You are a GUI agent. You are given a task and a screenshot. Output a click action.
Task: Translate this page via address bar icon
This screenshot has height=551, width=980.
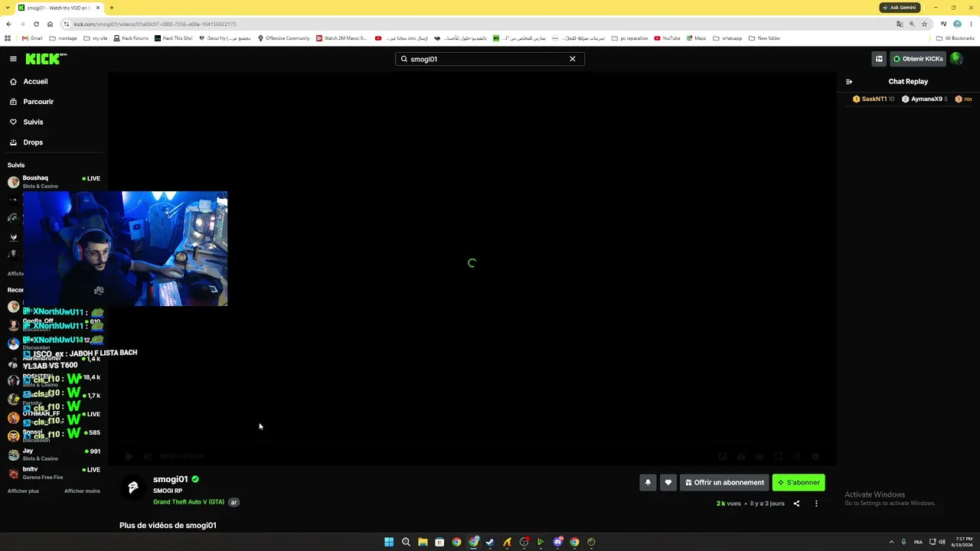(x=900, y=24)
